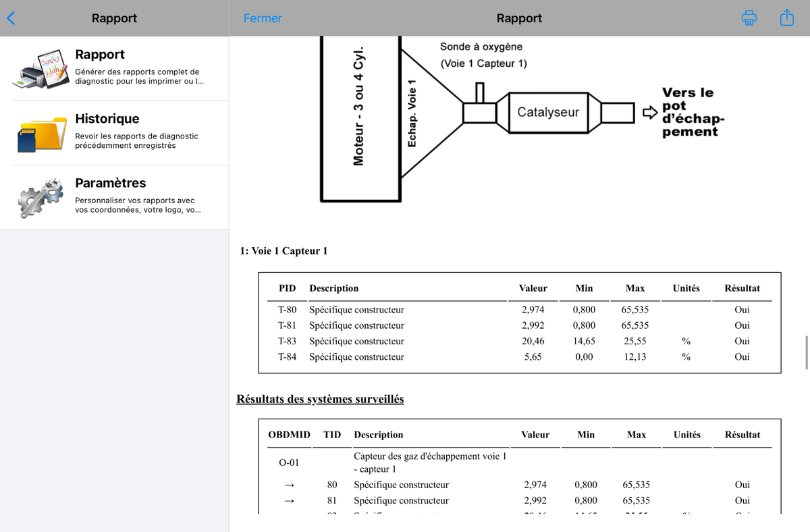Open the share sheet icon
810x532 pixels.
pyautogui.click(x=787, y=18)
